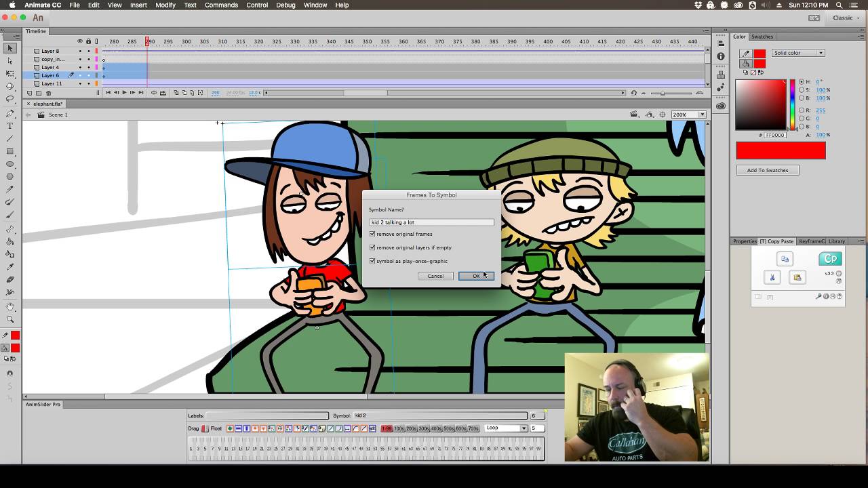The width and height of the screenshot is (868, 488).
Task: Click the red stroke color swatch
Action: click(759, 54)
